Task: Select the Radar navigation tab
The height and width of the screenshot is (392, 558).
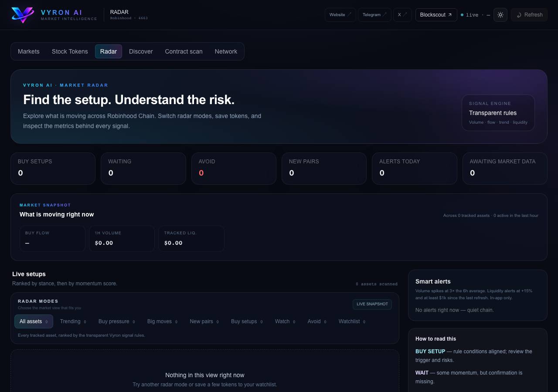Action: click(109, 51)
